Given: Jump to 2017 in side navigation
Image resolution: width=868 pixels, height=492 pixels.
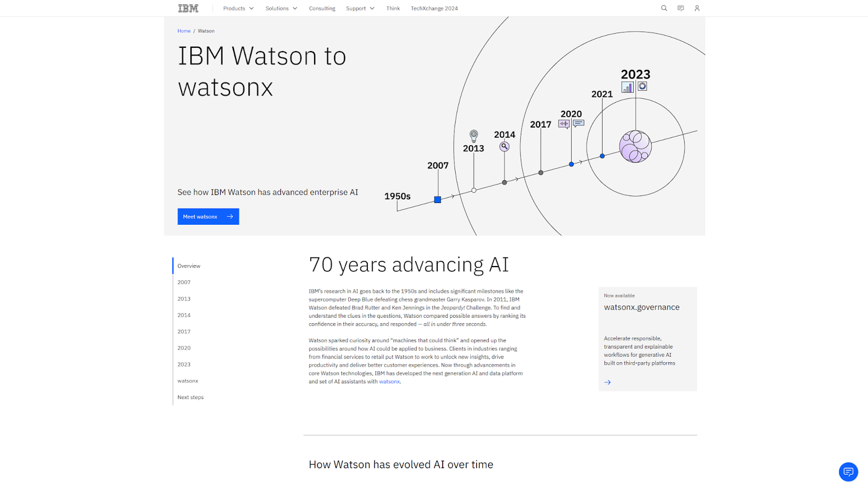Looking at the screenshot, I should coord(184,332).
